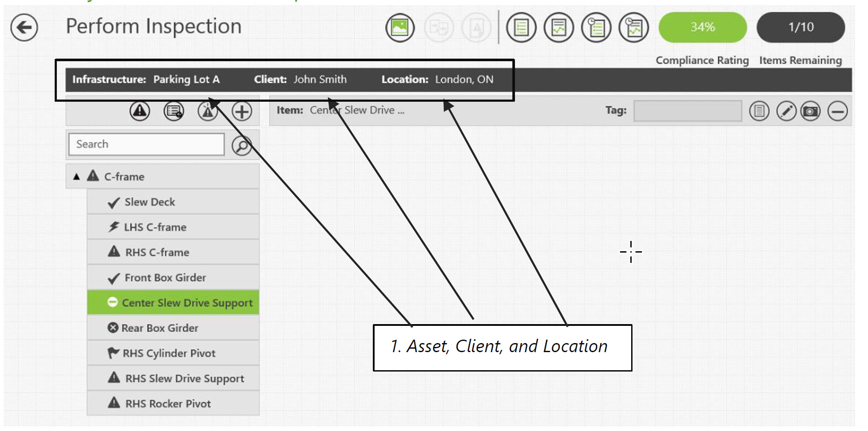The width and height of the screenshot is (868, 431).
Task: Open the first report list icon
Action: [521, 28]
